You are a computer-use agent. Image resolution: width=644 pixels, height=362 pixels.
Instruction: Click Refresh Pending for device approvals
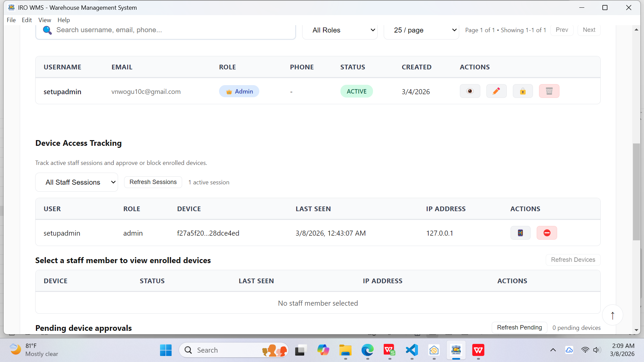519,327
